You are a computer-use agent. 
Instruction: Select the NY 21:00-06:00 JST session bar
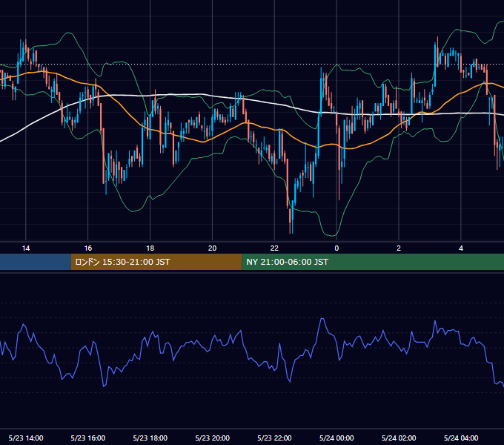(x=373, y=262)
